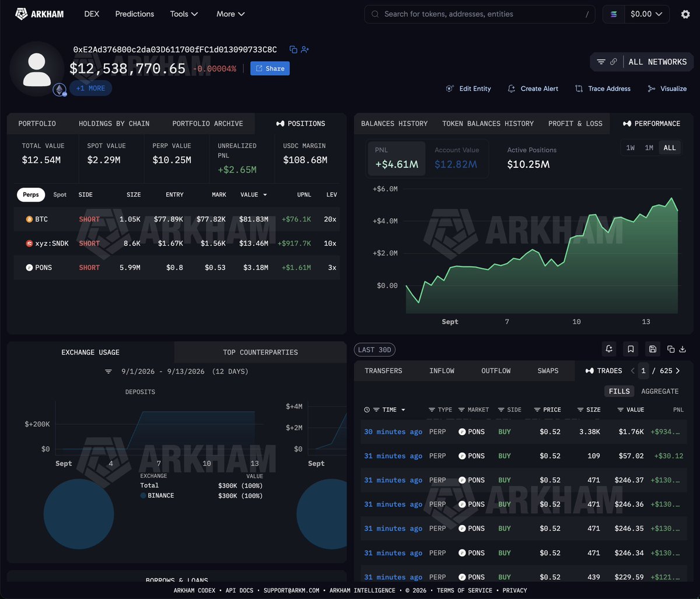
Task: Click the save disk icon above the trades table
Action: [653, 349]
